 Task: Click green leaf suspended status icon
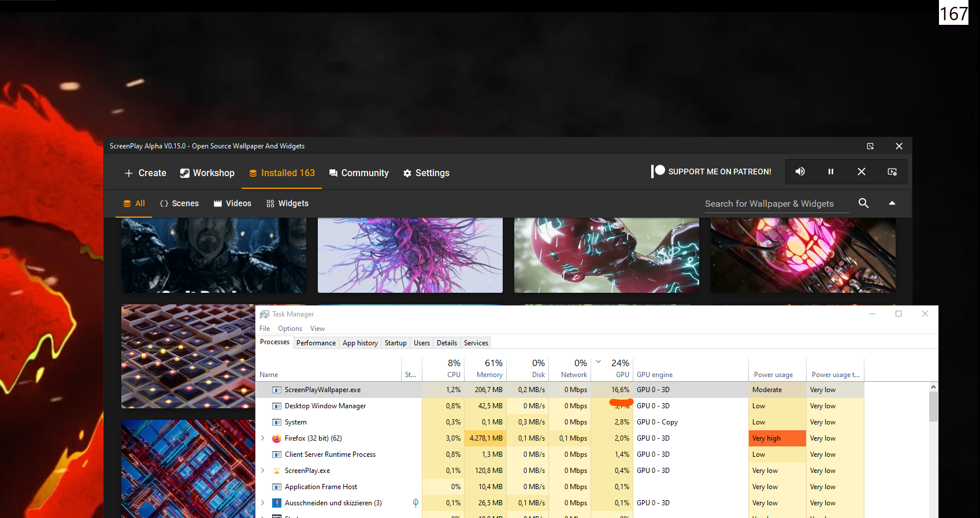coord(415,503)
